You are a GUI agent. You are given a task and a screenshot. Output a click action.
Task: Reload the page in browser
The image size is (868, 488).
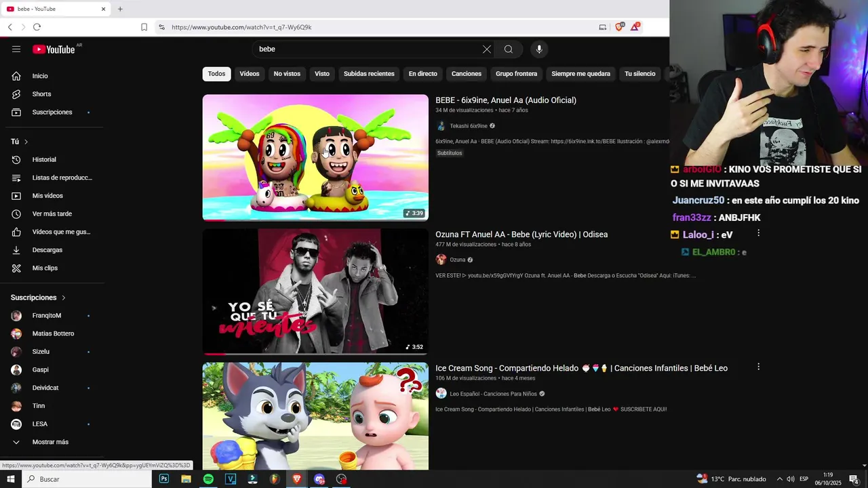[37, 27]
